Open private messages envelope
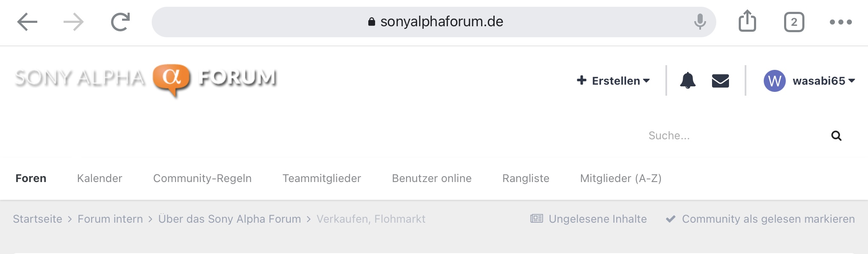Image resolution: width=868 pixels, height=254 pixels. [720, 80]
